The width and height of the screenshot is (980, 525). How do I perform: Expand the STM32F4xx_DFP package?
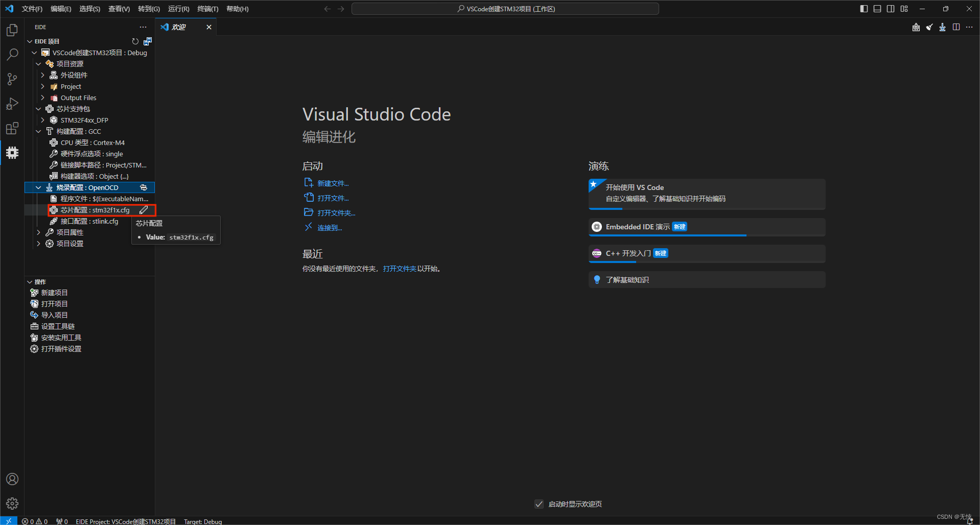pyautogui.click(x=43, y=120)
